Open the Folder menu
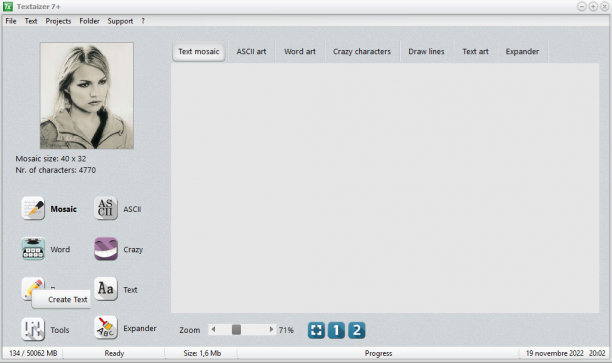The image size is (612, 363). pos(89,21)
